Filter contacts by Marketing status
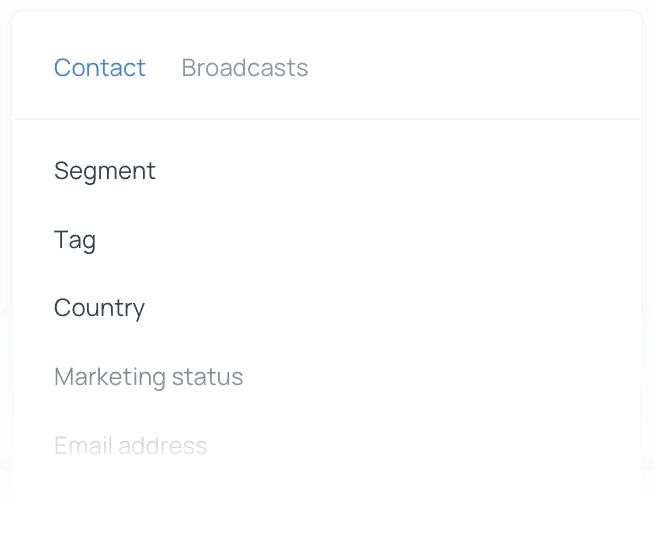Viewport: 654px width, 543px height. pyautogui.click(x=149, y=377)
